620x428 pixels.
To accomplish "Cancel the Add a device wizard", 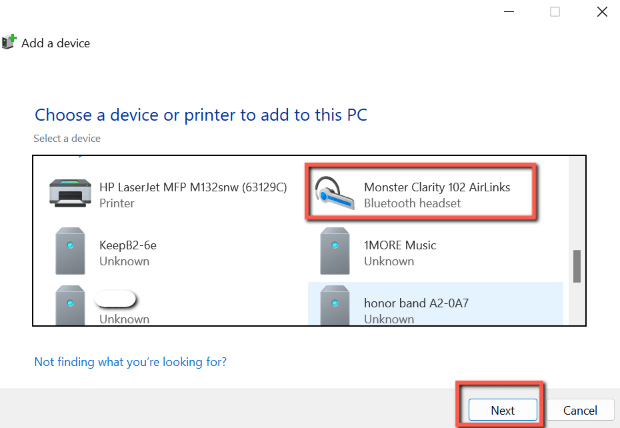I will tap(580, 410).
